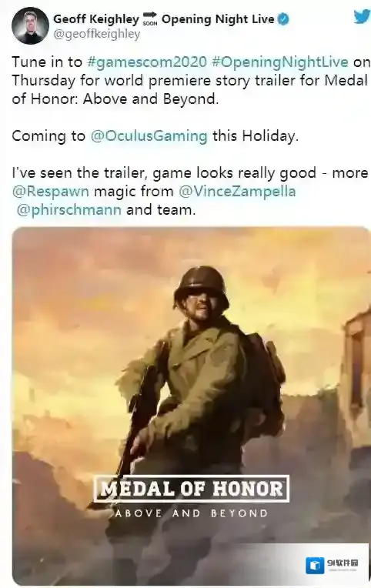This screenshot has height=588, width=371.
Task: Click the @geoffkeighley handle
Action: pyautogui.click(x=97, y=34)
